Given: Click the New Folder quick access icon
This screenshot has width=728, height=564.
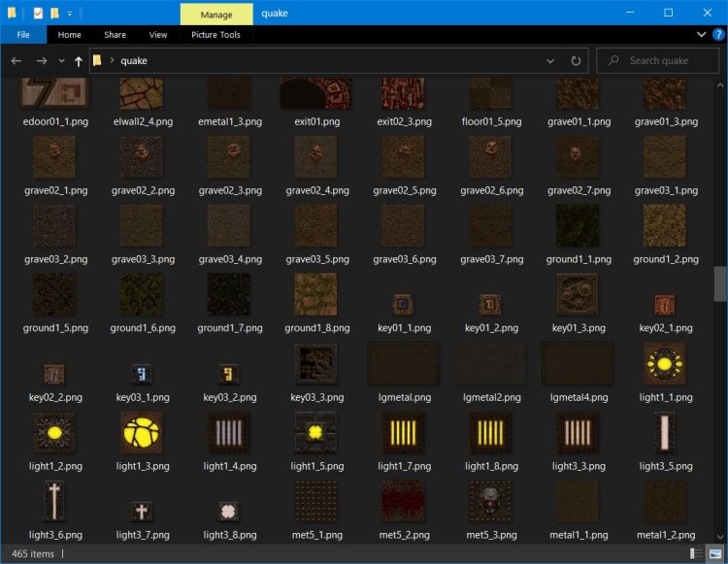Looking at the screenshot, I should (55, 14).
